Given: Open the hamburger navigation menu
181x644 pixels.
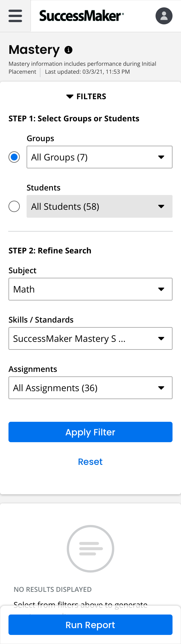Looking at the screenshot, I should point(15,16).
